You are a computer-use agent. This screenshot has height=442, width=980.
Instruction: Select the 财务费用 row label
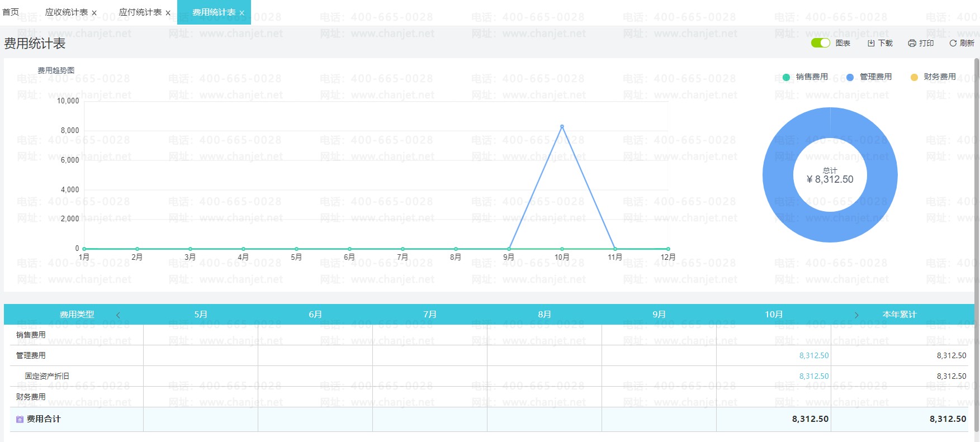point(31,397)
